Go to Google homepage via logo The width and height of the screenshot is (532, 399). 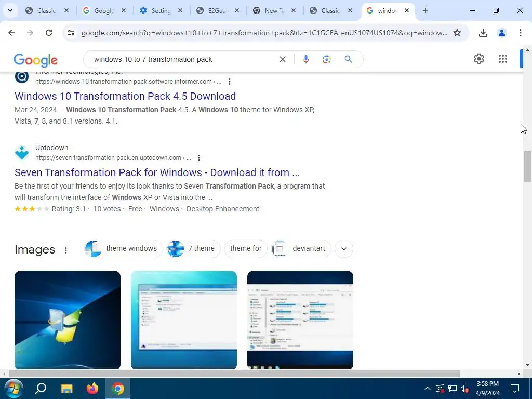tap(36, 60)
